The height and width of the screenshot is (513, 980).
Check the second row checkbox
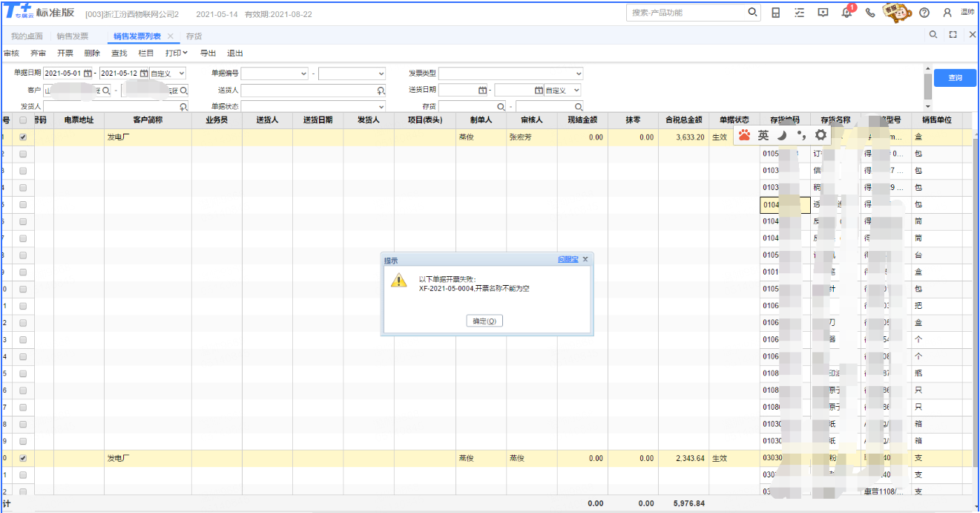pyautogui.click(x=23, y=154)
